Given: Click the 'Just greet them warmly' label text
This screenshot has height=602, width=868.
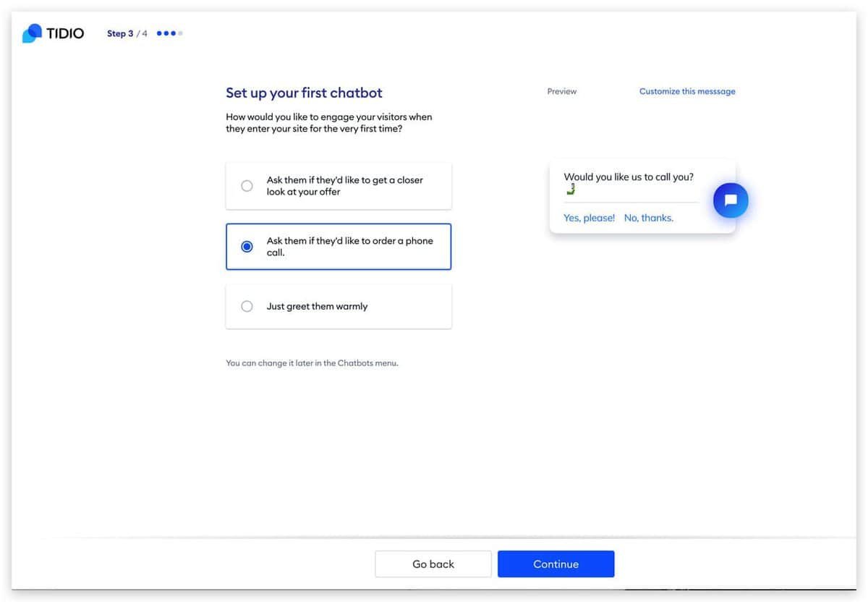Looking at the screenshot, I should point(317,306).
